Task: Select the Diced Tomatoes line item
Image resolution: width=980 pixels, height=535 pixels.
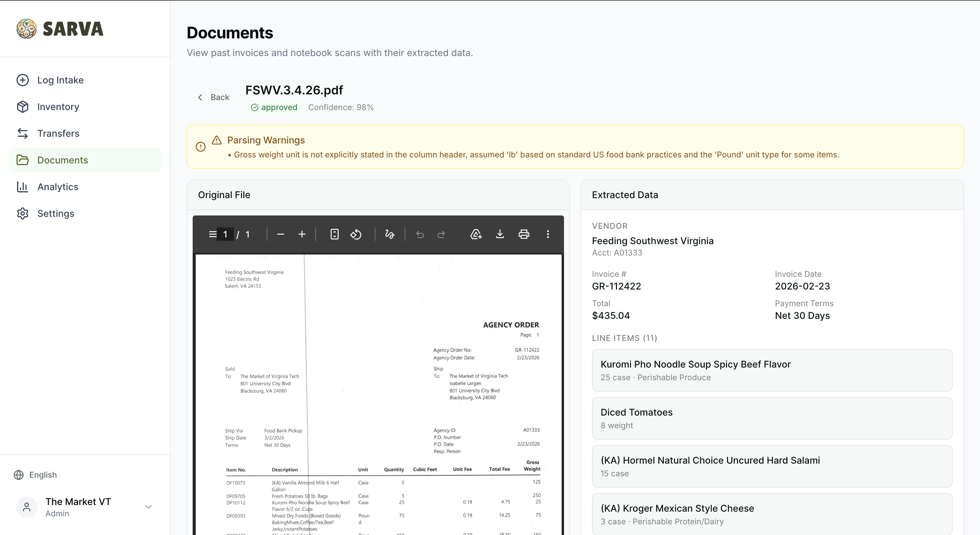Action: [x=772, y=418]
